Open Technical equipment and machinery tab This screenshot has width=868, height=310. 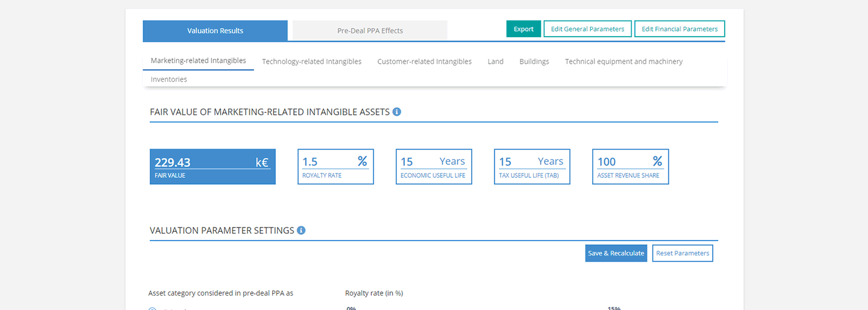coord(624,61)
